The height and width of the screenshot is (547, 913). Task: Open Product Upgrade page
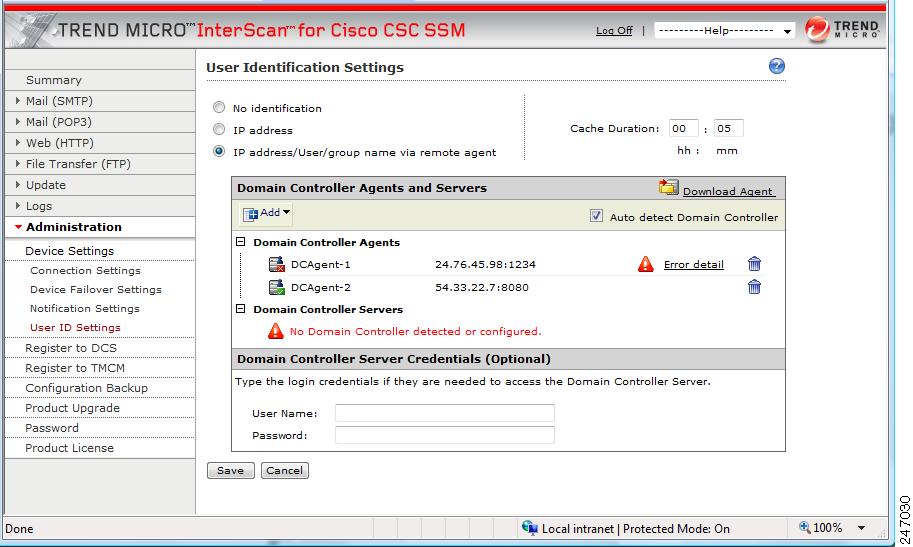72,408
